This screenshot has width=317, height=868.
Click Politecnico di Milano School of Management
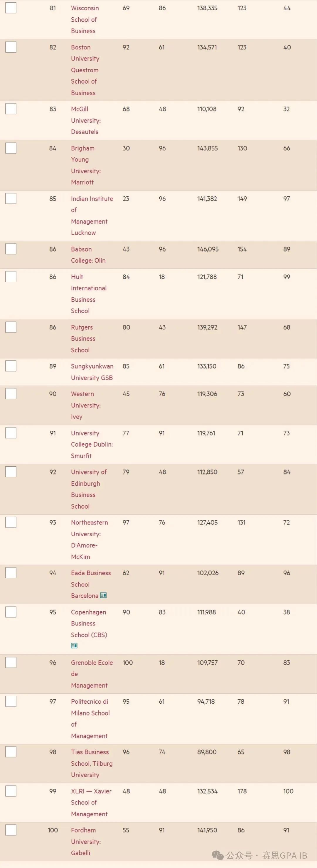pos(90,719)
